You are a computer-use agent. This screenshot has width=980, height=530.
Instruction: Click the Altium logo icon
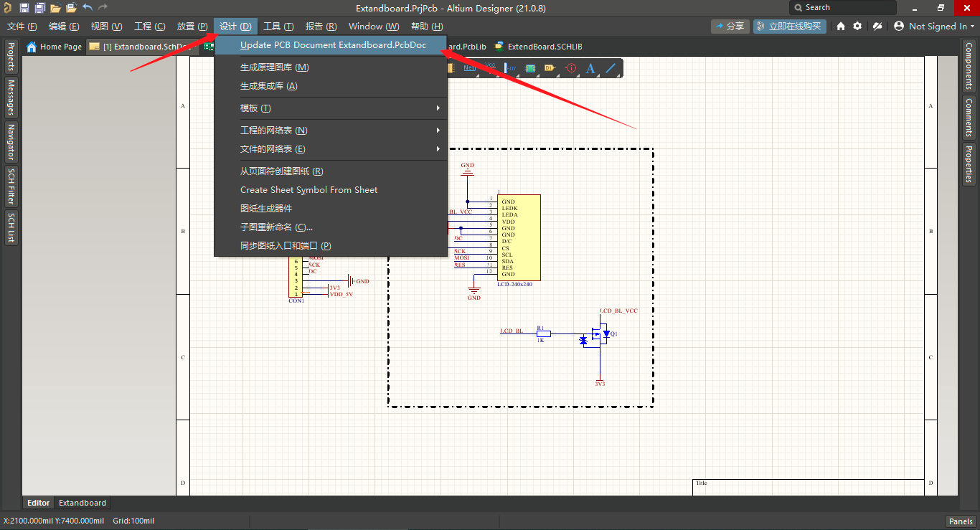click(6, 7)
